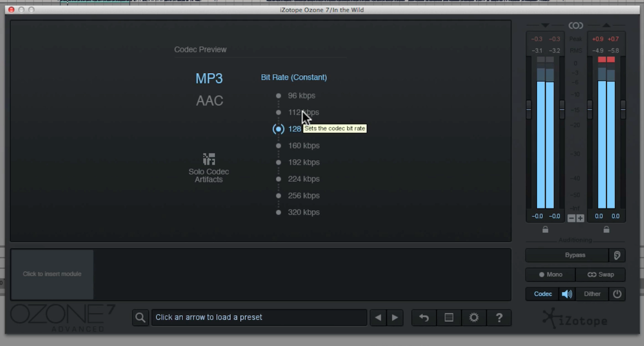Viewport: 644px width, 346px height.
Task: Open help question mark icon
Action: 499,318
